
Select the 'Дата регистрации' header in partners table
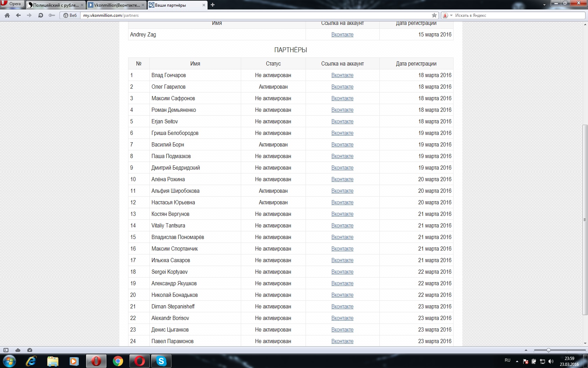click(416, 64)
